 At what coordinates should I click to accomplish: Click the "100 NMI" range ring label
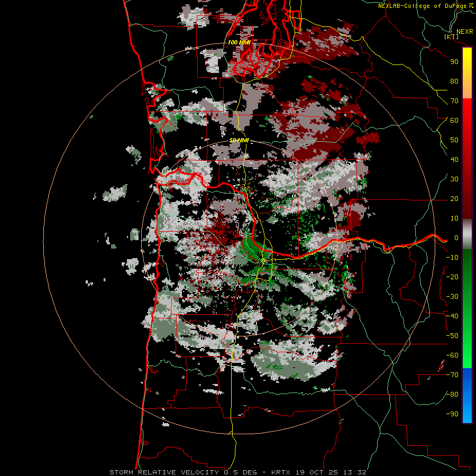point(239,42)
